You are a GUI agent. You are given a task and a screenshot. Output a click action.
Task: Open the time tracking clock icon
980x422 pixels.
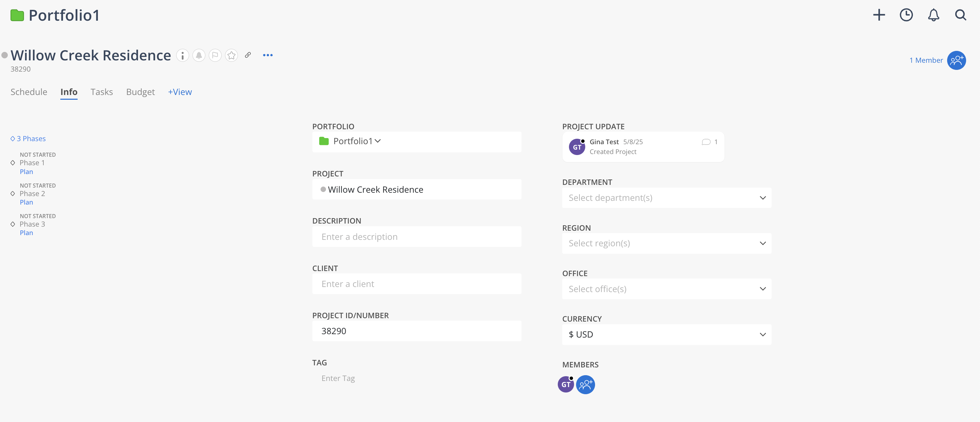click(x=906, y=15)
